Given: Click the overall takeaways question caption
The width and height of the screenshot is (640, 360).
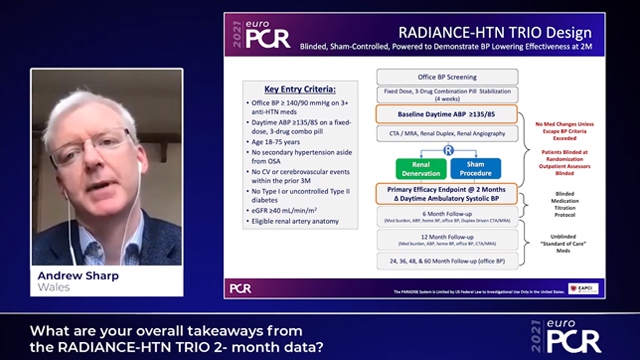Looking at the screenshot, I should tap(176, 339).
